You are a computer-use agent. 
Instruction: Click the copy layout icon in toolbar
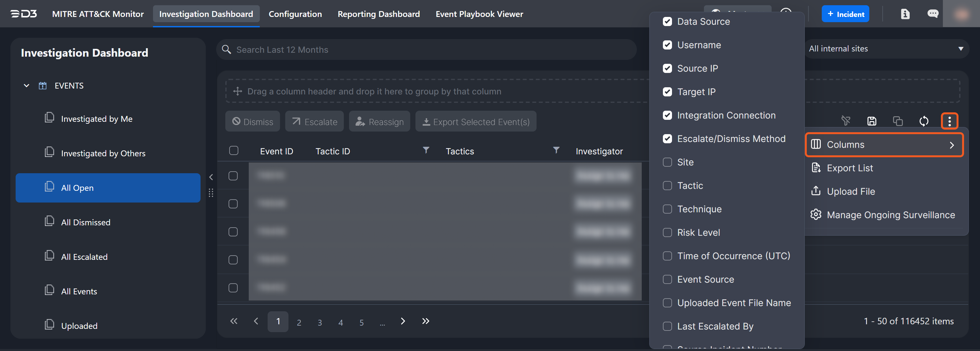tap(898, 121)
